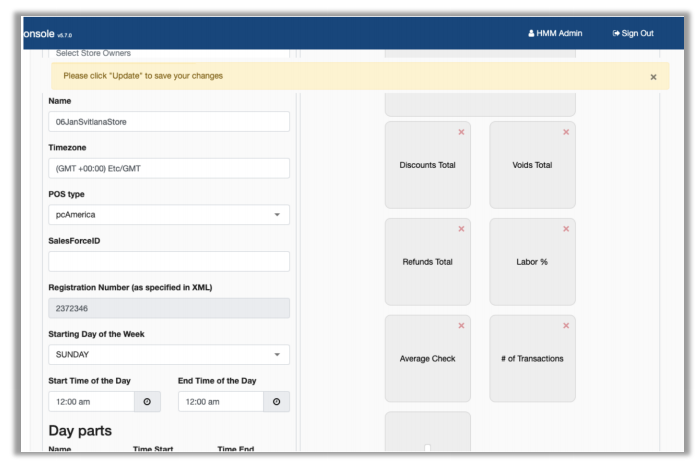Remove the Refunds Total tile
This screenshot has height=466, width=700.
[461, 229]
